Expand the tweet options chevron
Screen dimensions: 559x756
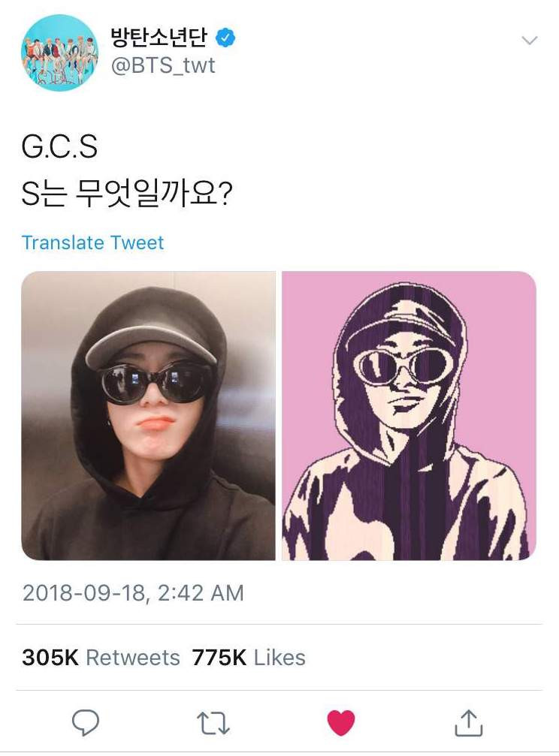point(530,41)
